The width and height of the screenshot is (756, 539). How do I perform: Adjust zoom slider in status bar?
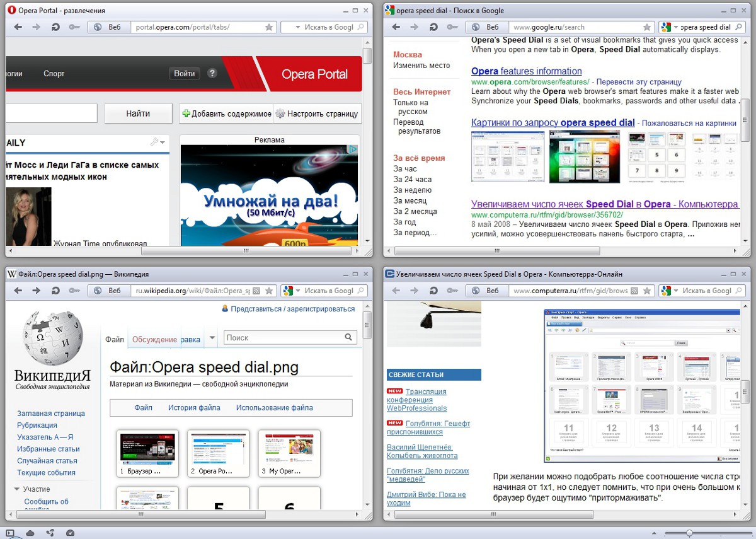[x=690, y=533]
